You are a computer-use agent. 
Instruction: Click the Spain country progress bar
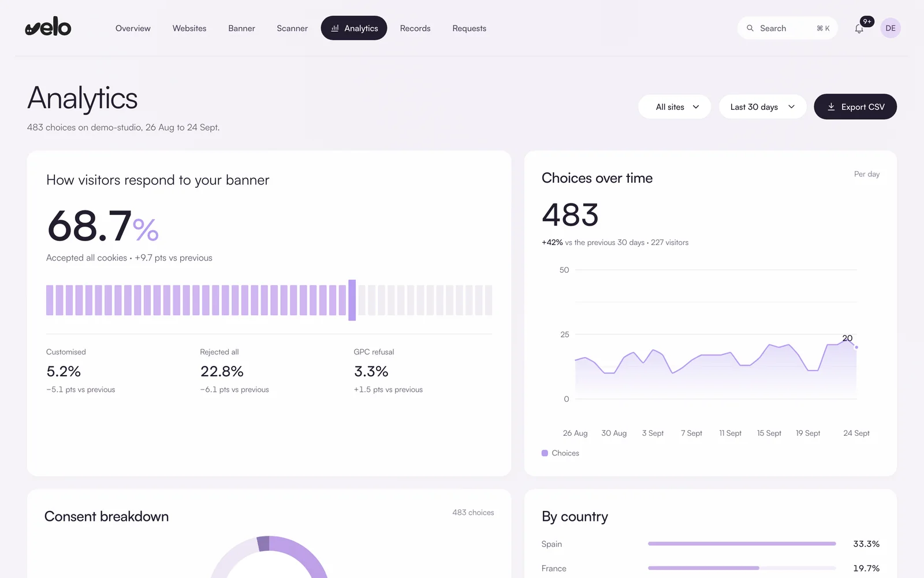[x=742, y=544]
